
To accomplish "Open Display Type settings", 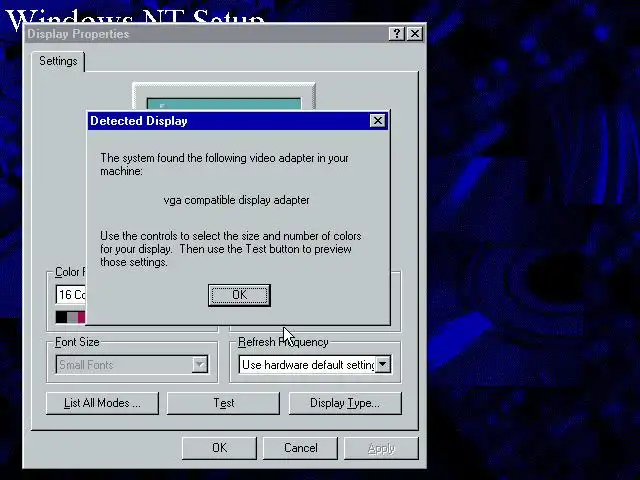I will click(345, 403).
